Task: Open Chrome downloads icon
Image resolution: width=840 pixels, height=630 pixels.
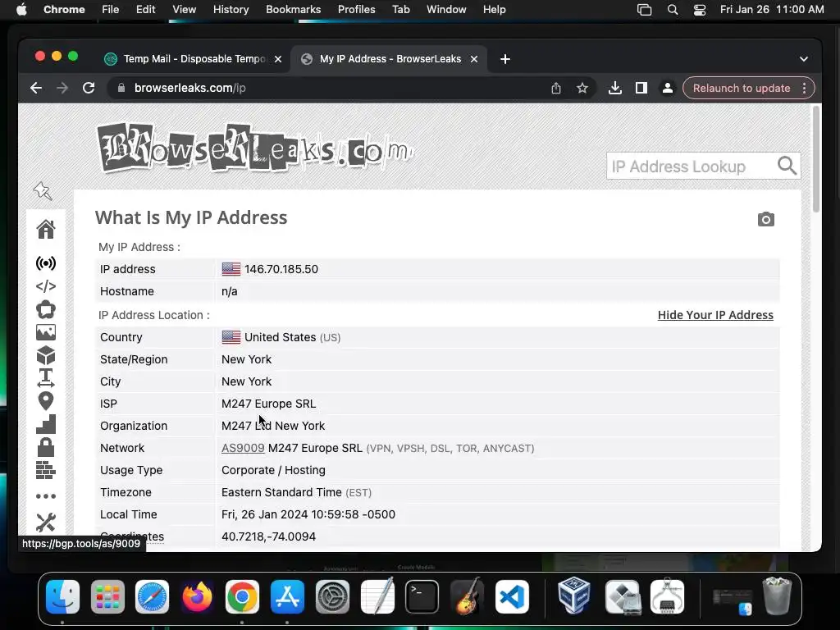Action: [x=615, y=88]
